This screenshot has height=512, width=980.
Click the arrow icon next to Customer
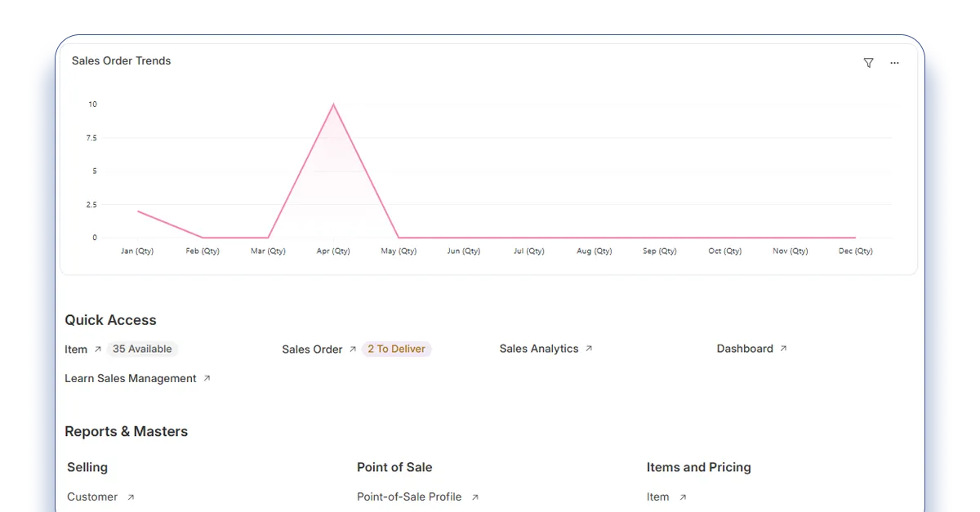coord(131,497)
